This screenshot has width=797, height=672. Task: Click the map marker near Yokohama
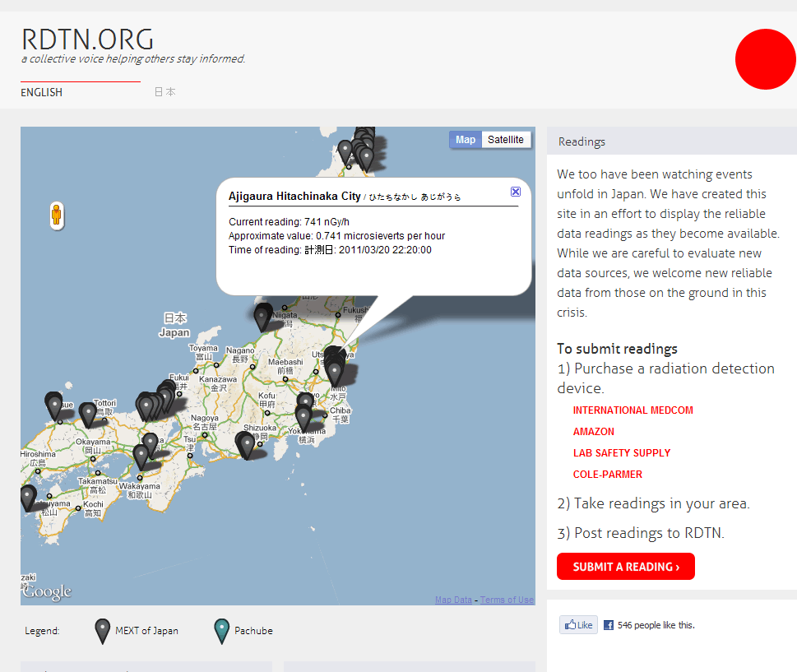(304, 416)
